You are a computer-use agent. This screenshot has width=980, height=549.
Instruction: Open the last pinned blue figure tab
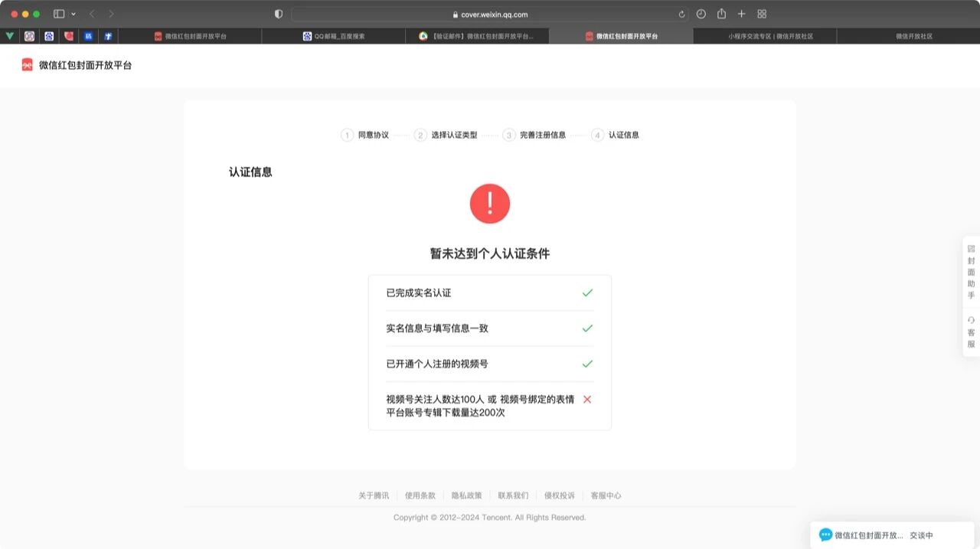[x=108, y=36]
